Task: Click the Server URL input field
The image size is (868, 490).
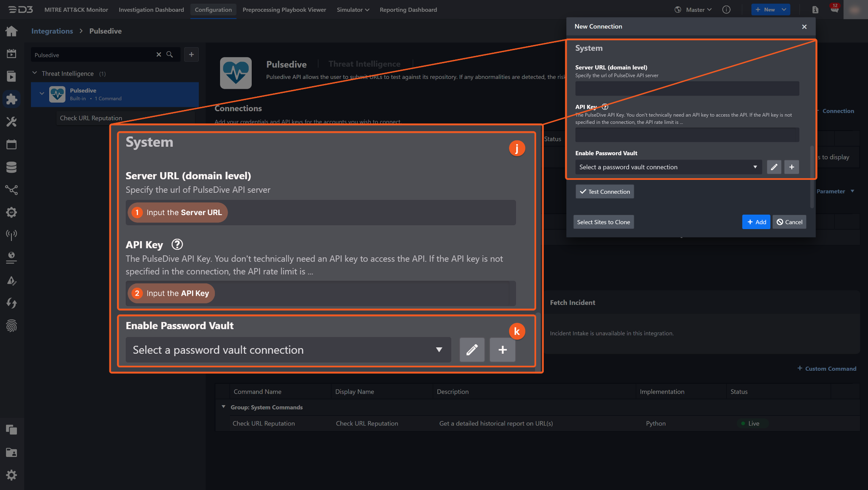Action: pyautogui.click(x=687, y=88)
